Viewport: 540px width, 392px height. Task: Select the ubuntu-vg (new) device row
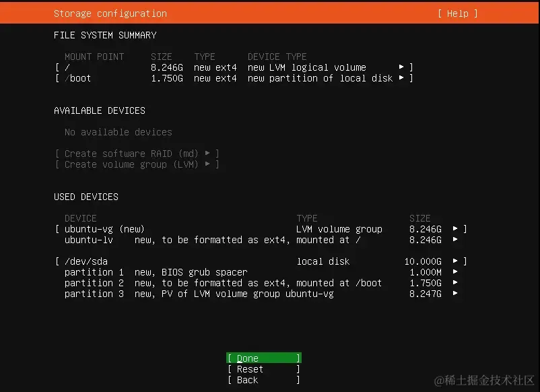(x=261, y=229)
